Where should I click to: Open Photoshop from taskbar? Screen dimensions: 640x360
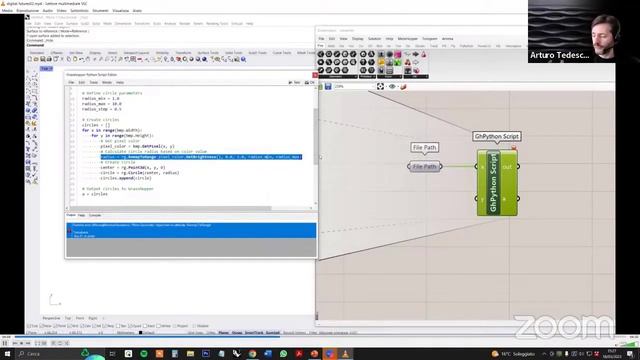pyautogui.click(x=206, y=354)
